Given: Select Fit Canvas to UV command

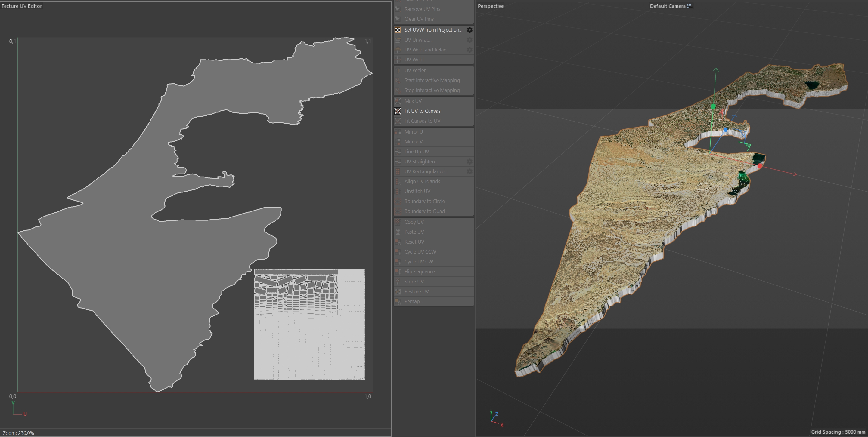Looking at the screenshot, I should pos(422,121).
